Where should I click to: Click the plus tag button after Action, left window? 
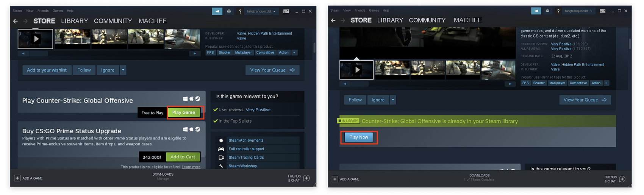294,53
